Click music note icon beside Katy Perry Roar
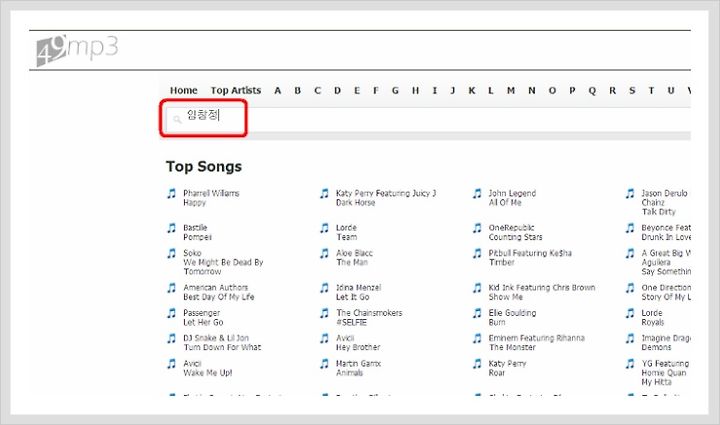720x425 pixels. (477, 363)
